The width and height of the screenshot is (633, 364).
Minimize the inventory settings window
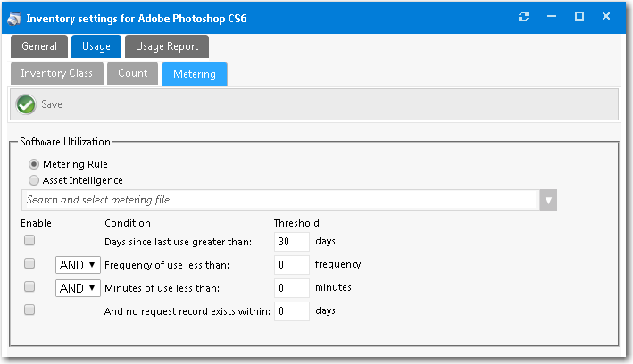(551, 17)
